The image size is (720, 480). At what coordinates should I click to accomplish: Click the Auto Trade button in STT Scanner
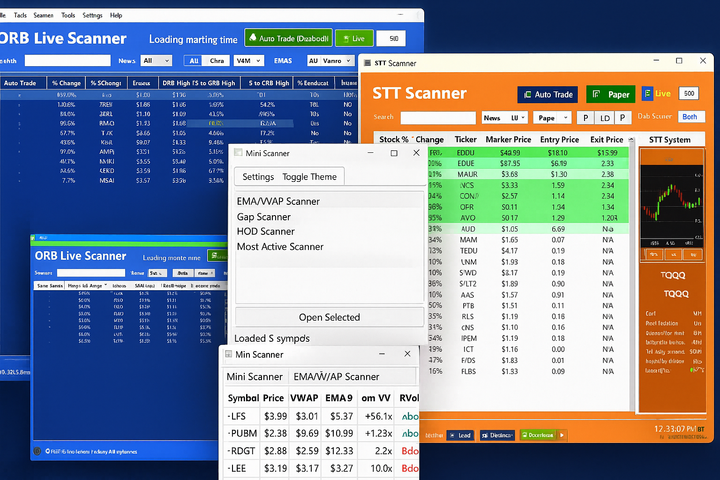click(548, 95)
